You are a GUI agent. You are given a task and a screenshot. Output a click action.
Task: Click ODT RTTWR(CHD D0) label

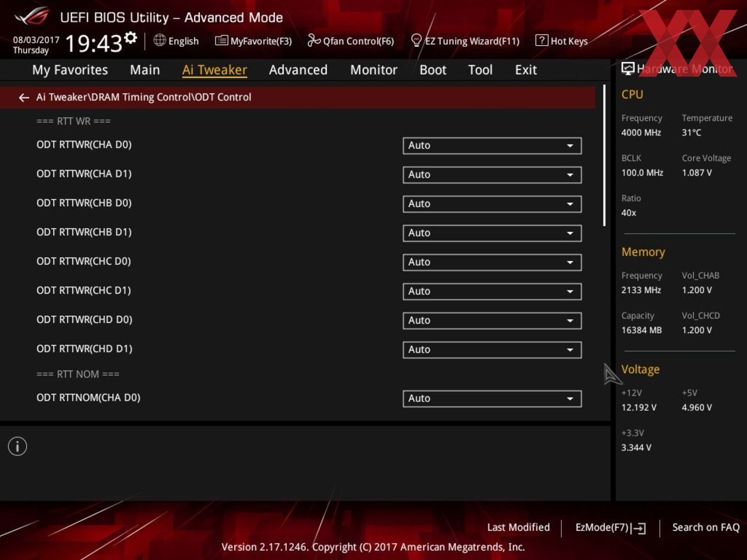(x=84, y=319)
